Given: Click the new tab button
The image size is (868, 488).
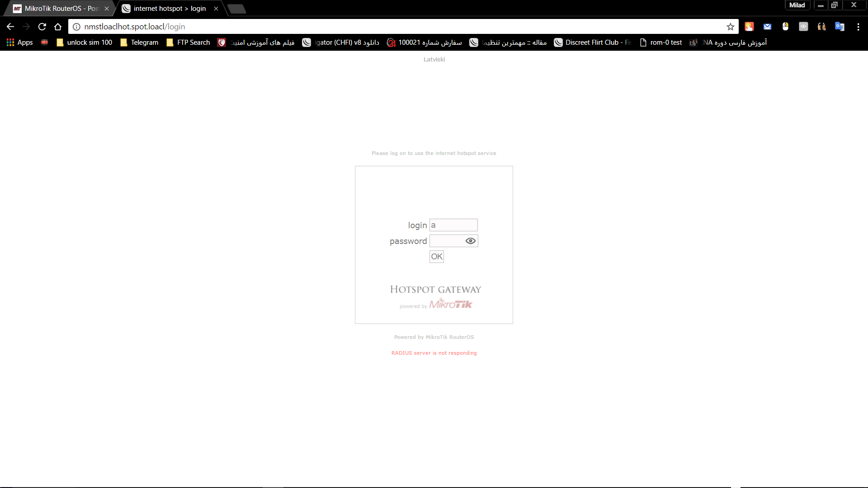Looking at the screenshot, I should (x=237, y=8).
